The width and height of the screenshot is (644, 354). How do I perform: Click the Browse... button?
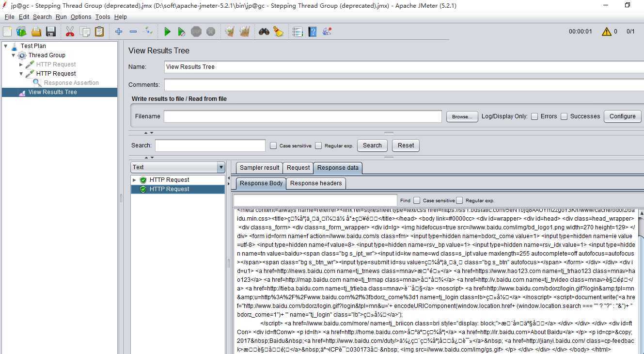pos(462,116)
